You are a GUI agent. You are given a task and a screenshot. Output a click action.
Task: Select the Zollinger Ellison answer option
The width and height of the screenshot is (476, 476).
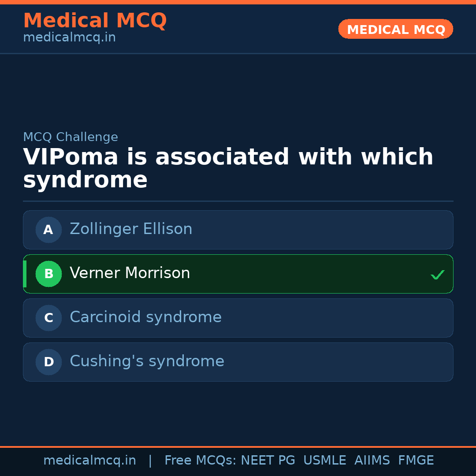pos(238,230)
